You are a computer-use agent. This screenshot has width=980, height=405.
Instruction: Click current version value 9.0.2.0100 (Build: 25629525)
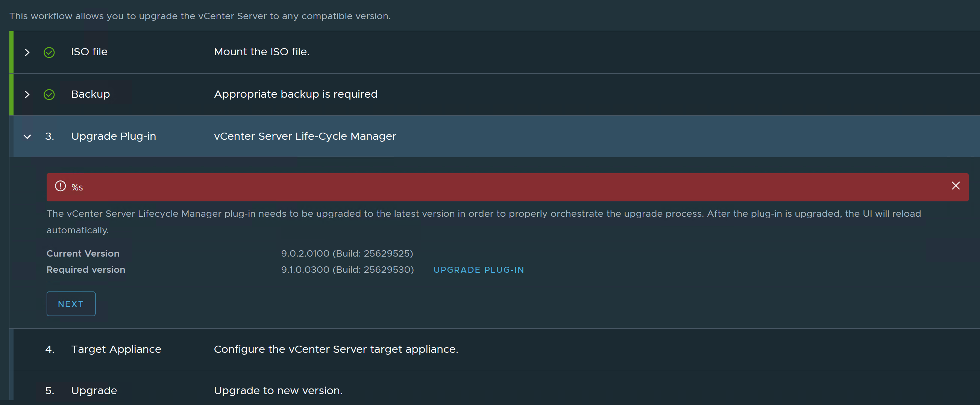point(347,254)
